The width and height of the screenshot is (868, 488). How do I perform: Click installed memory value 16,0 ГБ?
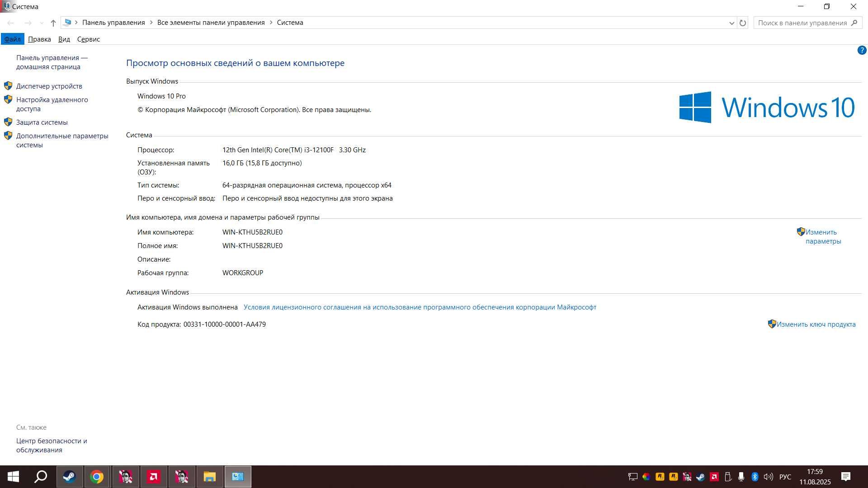(x=262, y=163)
